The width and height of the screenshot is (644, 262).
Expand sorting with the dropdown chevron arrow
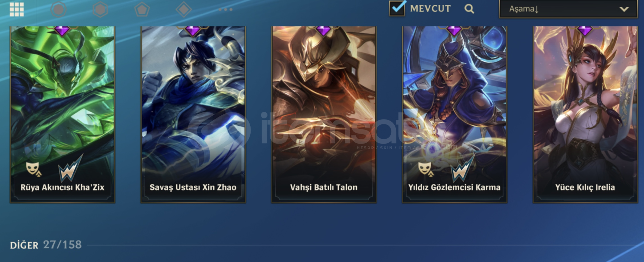click(x=624, y=9)
